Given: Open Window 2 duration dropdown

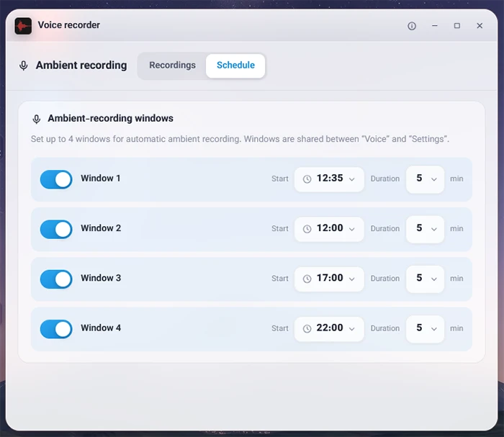Looking at the screenshot, I should pos(425,229).
